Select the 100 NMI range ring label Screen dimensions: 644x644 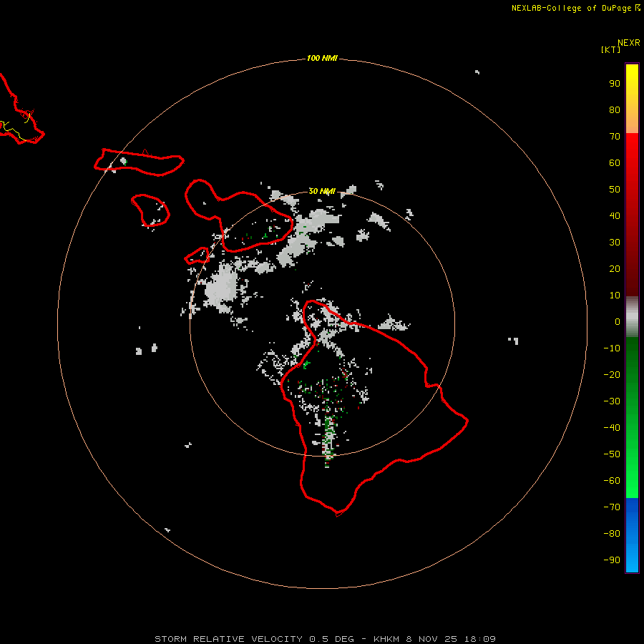(322, 58)
